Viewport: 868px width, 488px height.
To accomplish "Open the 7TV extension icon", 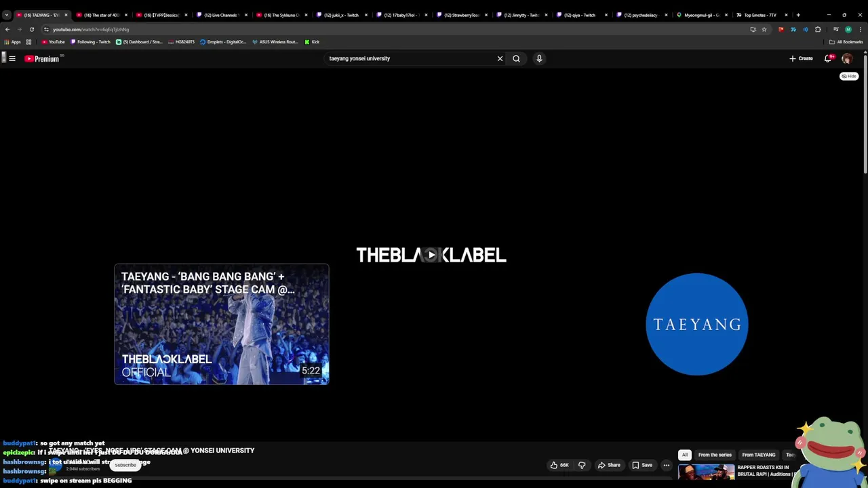I will (x=793, y=29).
